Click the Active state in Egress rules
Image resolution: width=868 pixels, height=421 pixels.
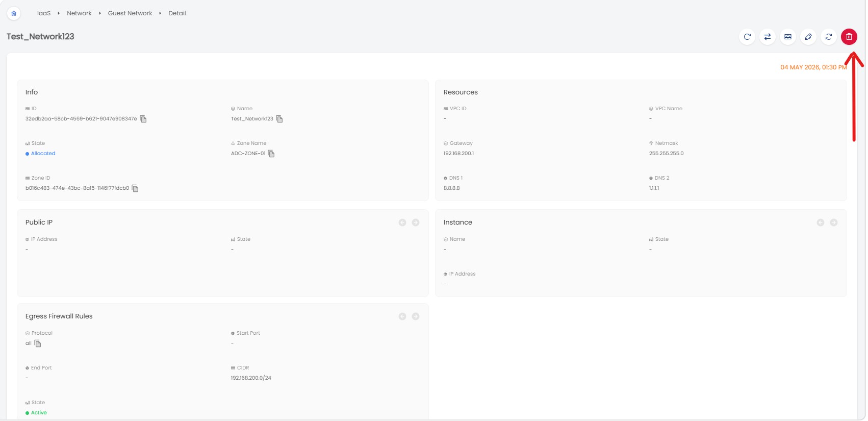(x=39, y=413)
